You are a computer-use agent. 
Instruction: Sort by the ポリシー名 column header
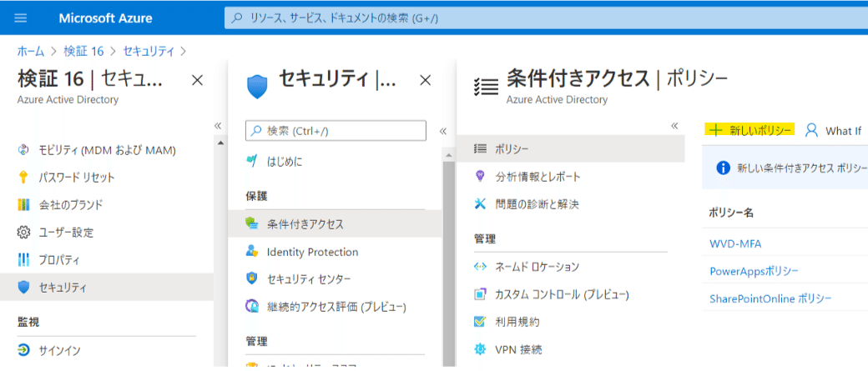[x=731, y=213]
